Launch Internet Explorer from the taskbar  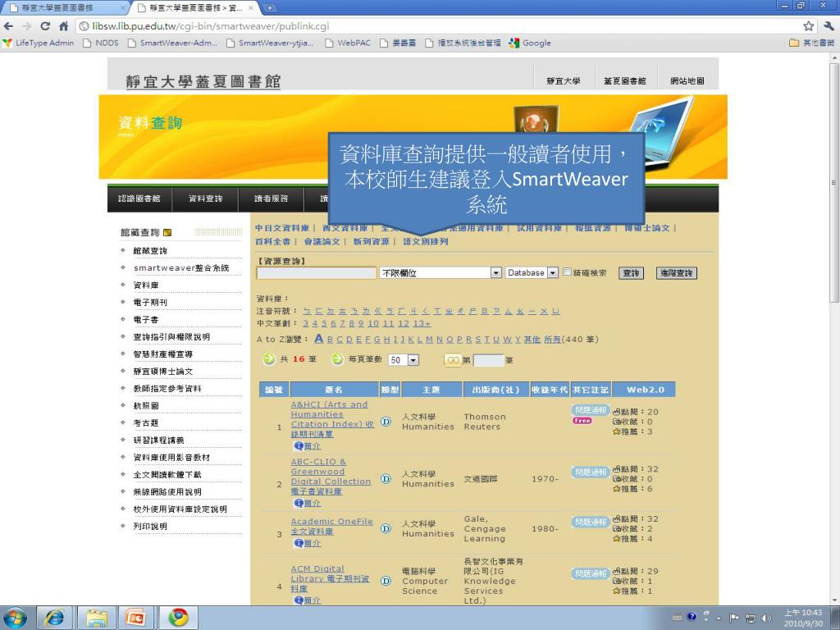point(55,618)
